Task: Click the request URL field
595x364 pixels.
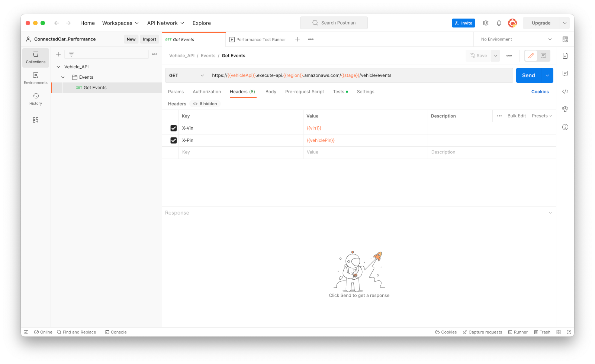Action: 360,75
